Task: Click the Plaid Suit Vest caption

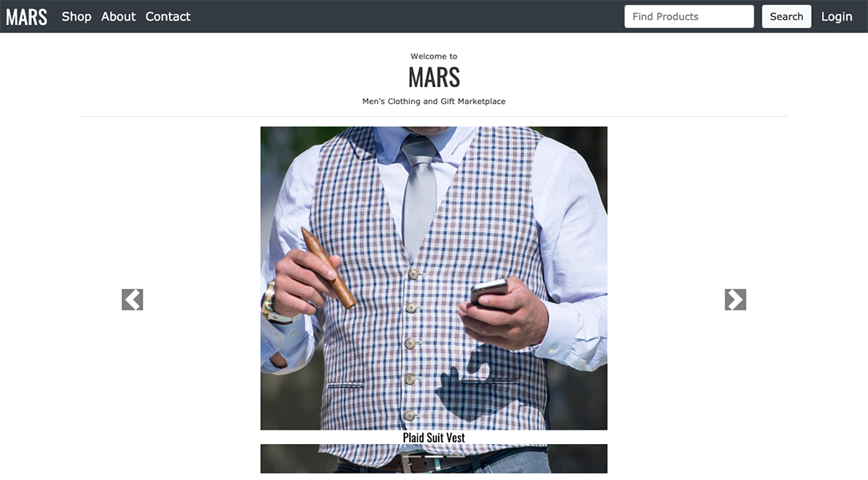Action: point(434,438)
